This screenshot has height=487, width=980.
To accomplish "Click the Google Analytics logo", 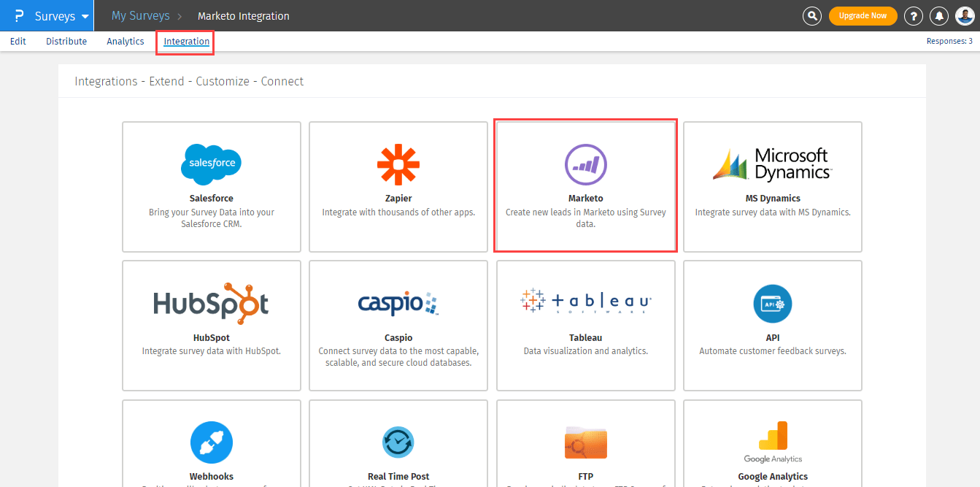I will tap(773, 442).
